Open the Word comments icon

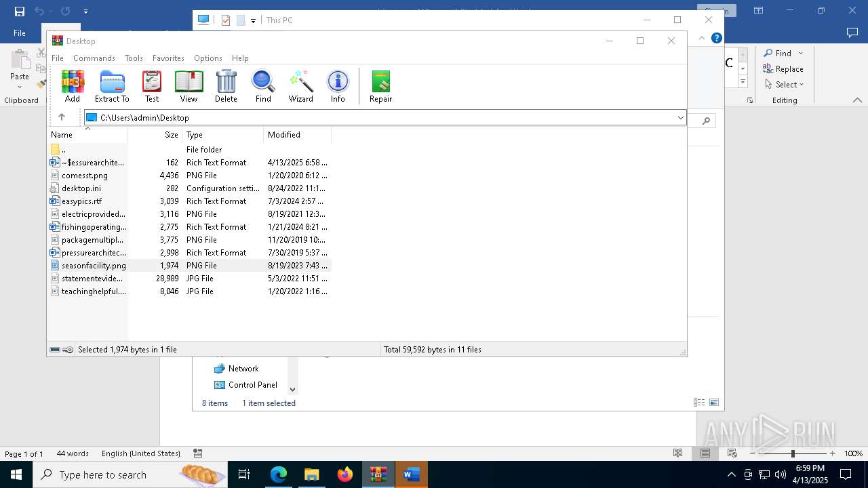tap(852, 33)
